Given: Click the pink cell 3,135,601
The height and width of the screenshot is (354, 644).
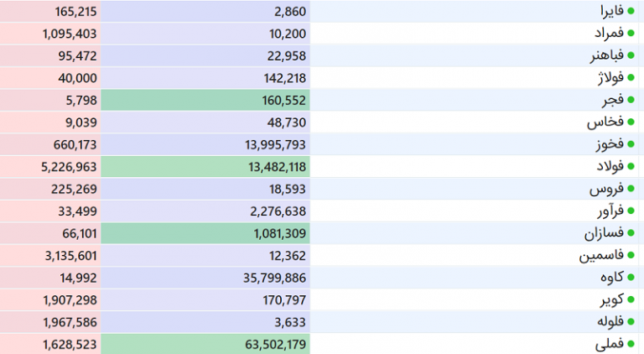Looking at the screenshot, I should coord(50,256).
